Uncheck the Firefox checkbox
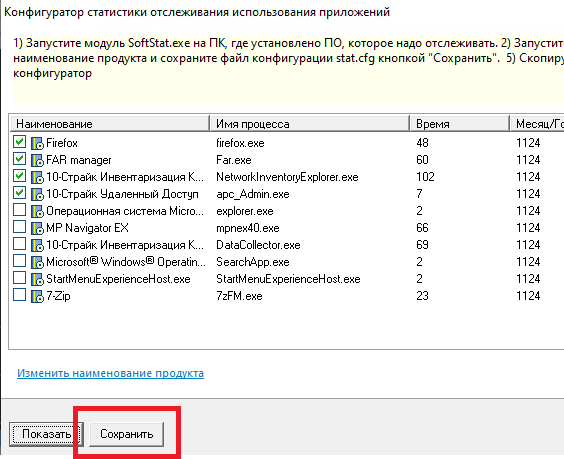This screenshot has width=564, height=459. [19, 142]
